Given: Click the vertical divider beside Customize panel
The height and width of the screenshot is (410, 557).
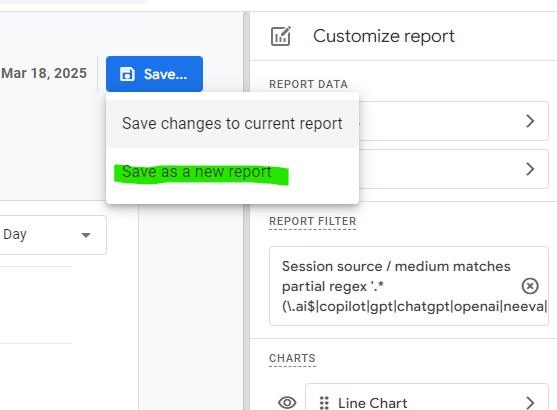Looking at the screenshot, I should [246, 211].
